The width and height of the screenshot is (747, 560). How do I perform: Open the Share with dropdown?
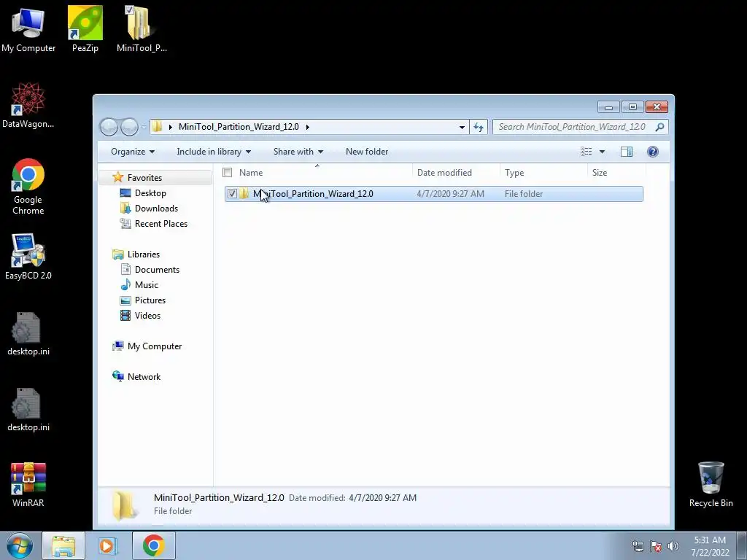click(298, 152)
